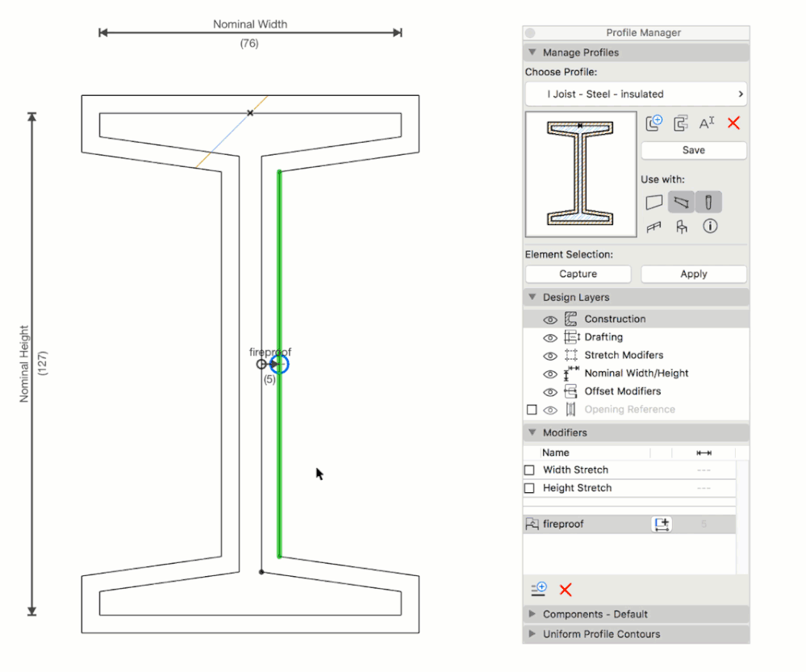This screenshot has height=672, width=806.
Task: Click the Name column header
Action: click(556, 453)
